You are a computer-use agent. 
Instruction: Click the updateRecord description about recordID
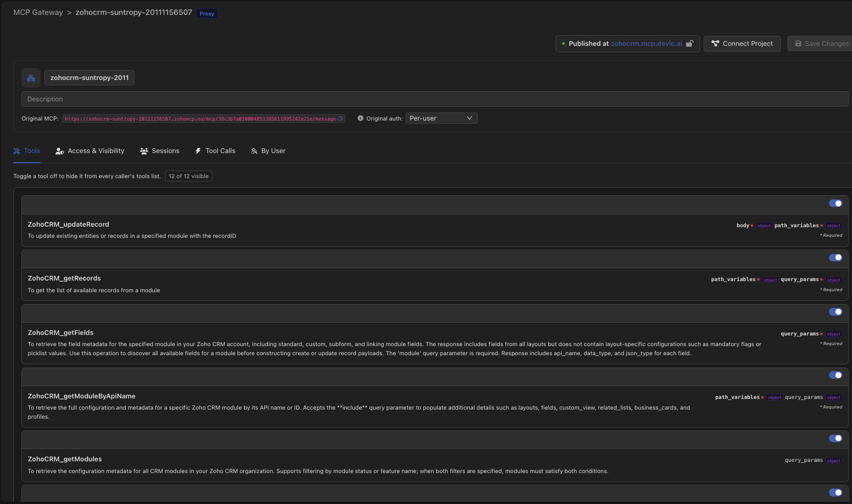point(132,236)
